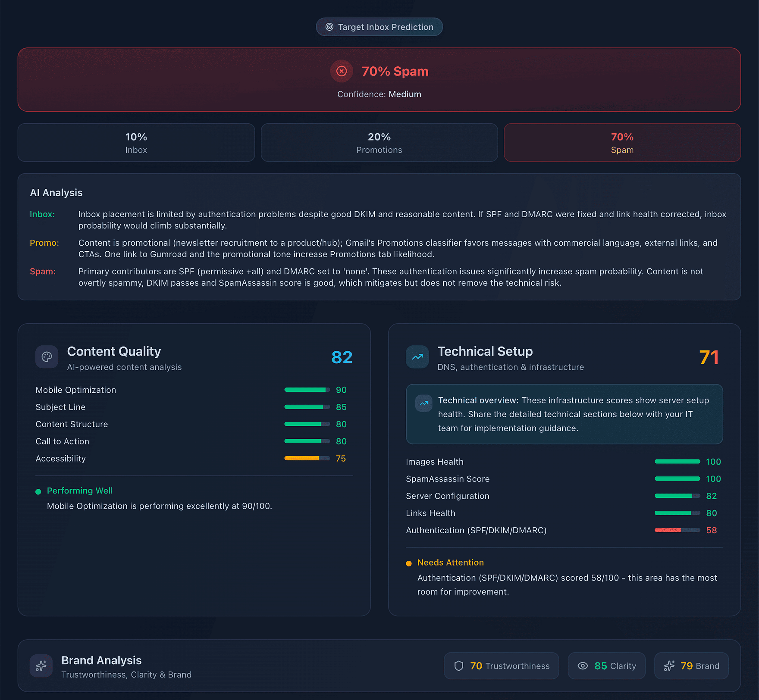Click the large 70% Spam banner
The width and height of the screenshot is (759, 700).
pyautogui.click(x=379, y=80)
